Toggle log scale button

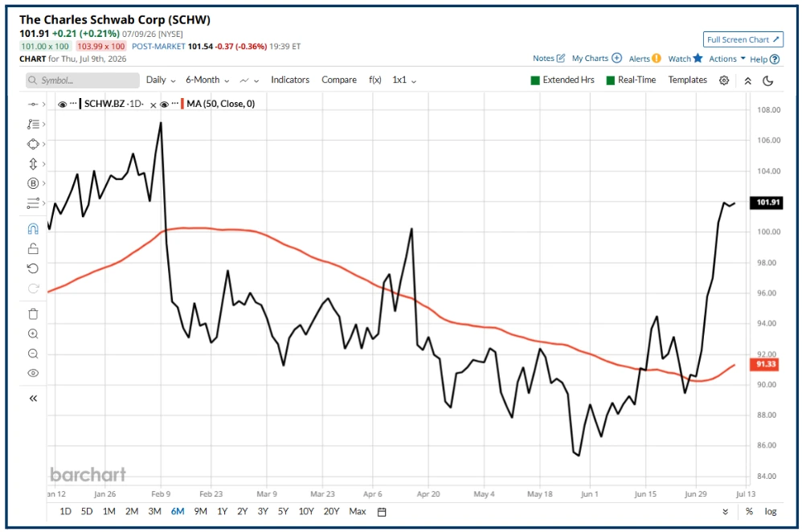tap(771, 512)
